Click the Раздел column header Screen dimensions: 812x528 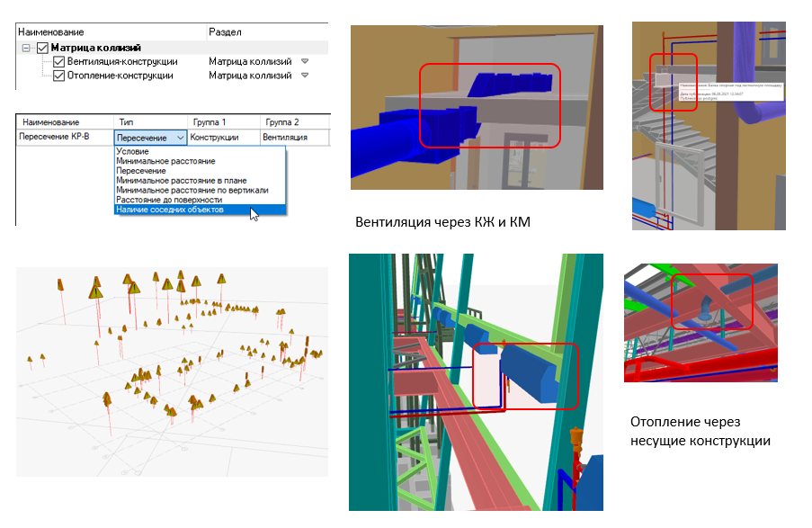(225, 31)
